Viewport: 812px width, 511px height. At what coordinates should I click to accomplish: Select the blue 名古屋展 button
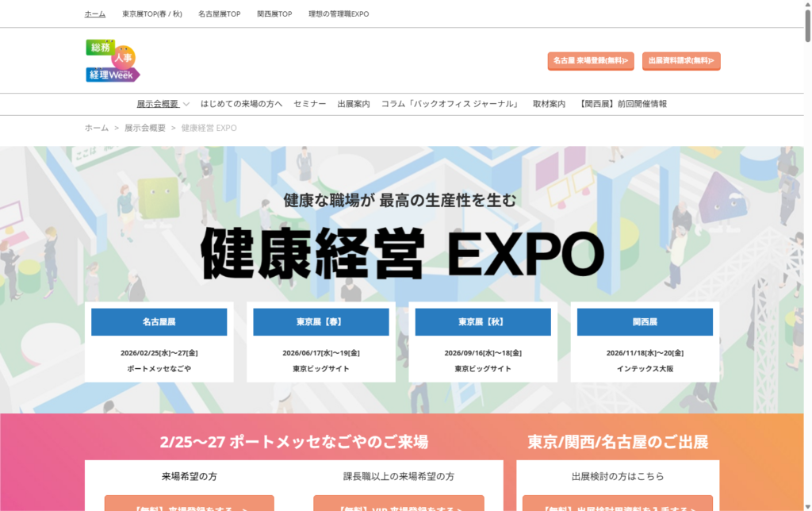[159, 322]
